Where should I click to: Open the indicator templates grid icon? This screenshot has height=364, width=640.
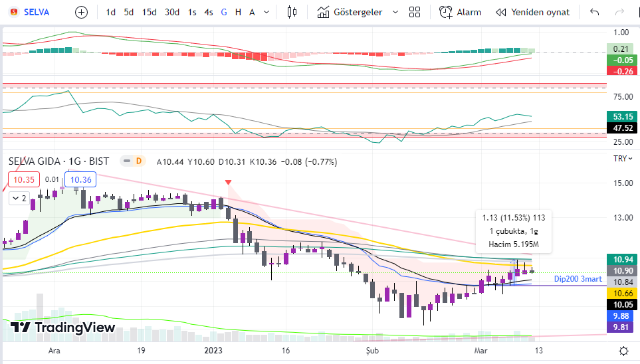(x=414, y=12)
